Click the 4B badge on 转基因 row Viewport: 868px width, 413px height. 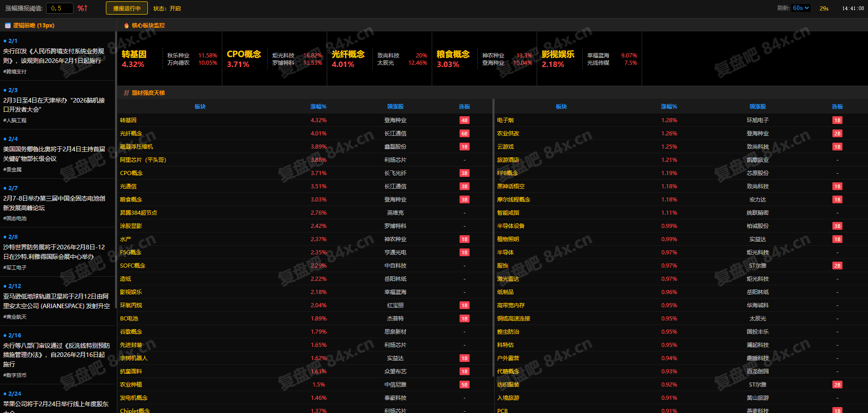click(464, 120)
